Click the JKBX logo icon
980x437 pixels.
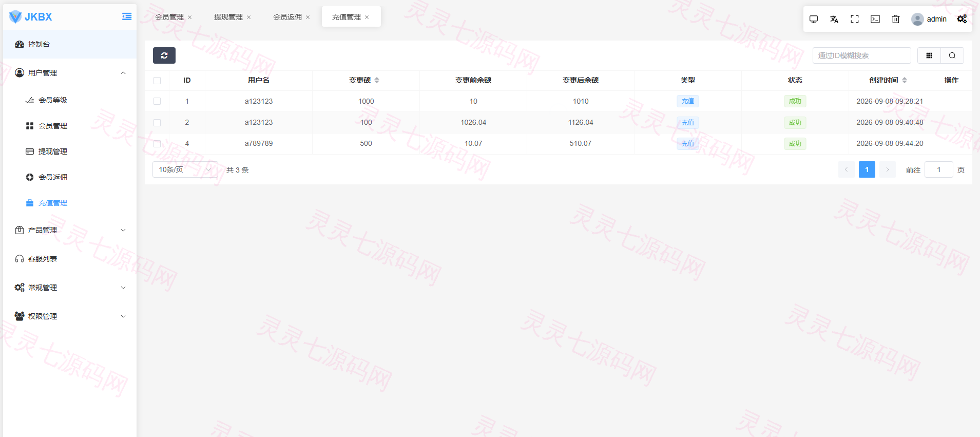click(x=15, y=17)
